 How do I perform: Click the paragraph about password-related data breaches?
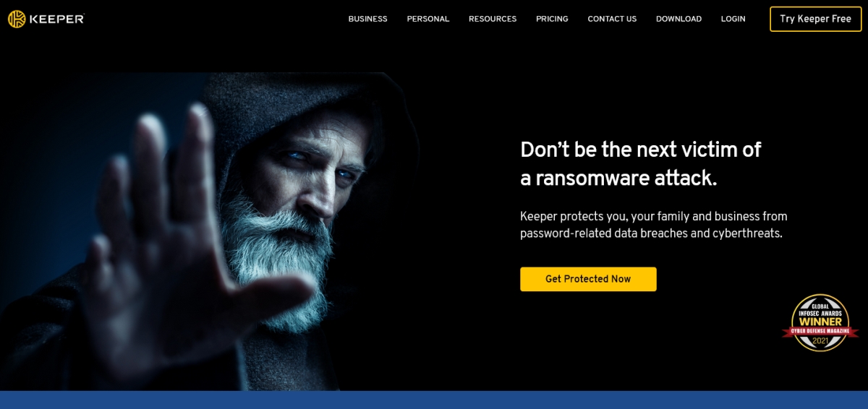[654, 225]
